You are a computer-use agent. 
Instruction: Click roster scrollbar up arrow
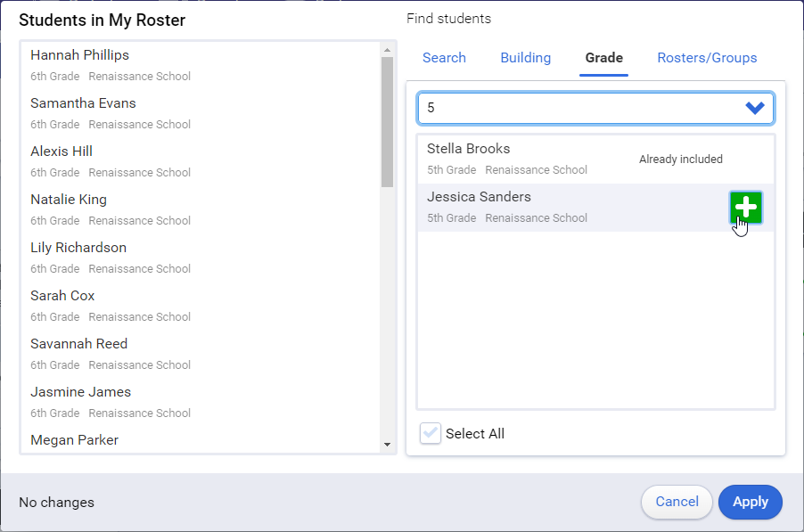[x=387, y=50]
